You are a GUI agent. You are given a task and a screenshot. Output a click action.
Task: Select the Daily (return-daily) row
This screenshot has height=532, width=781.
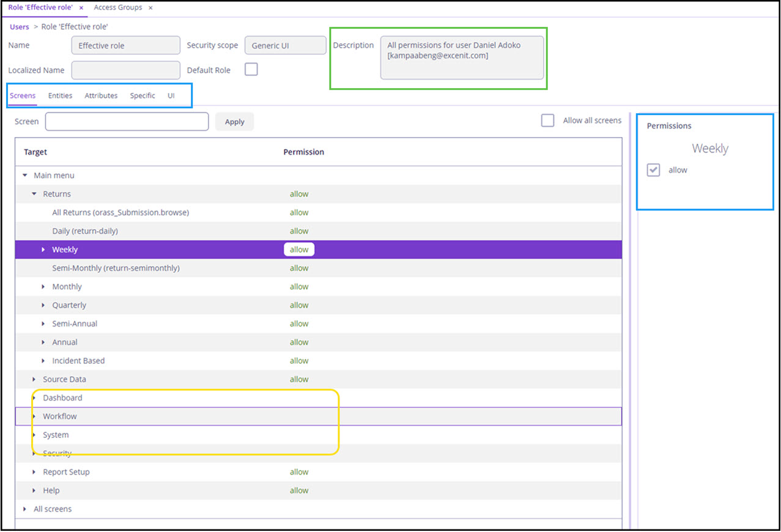point(85,231)
